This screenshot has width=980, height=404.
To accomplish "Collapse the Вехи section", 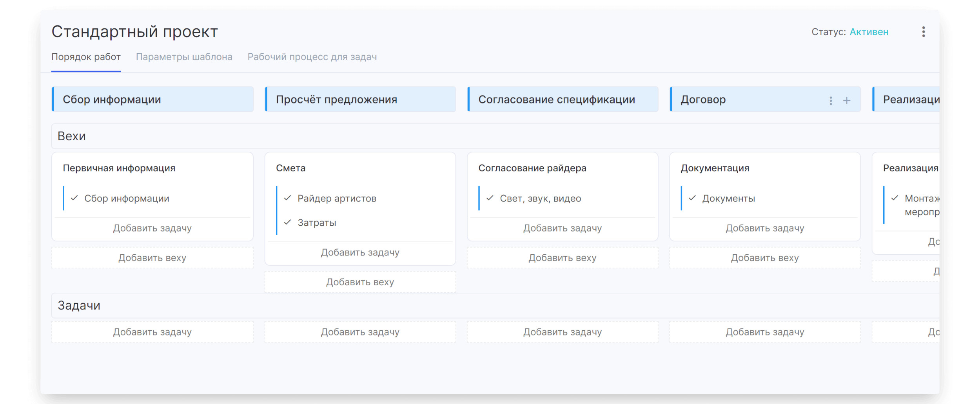I will [x=72, y=136].
